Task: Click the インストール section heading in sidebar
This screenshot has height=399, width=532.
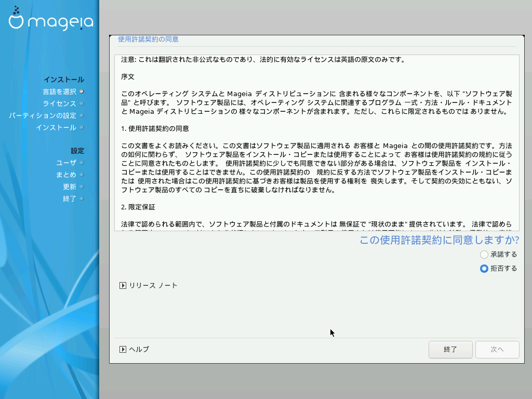Action: (64, 79)
